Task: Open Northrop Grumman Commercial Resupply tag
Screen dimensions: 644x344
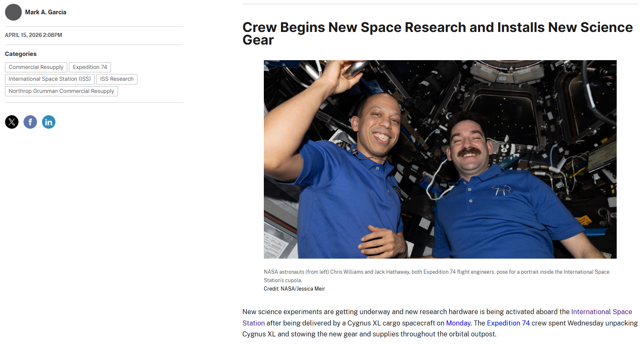Action: tap(61, 91)
